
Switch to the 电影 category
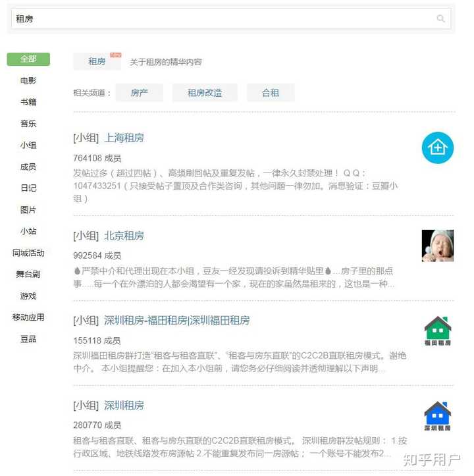(28, 80)
